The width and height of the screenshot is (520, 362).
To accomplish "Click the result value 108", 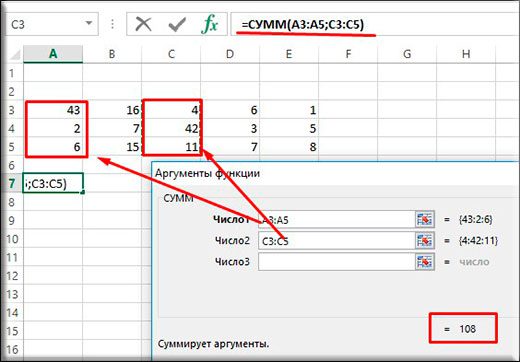I will [468, 329].
